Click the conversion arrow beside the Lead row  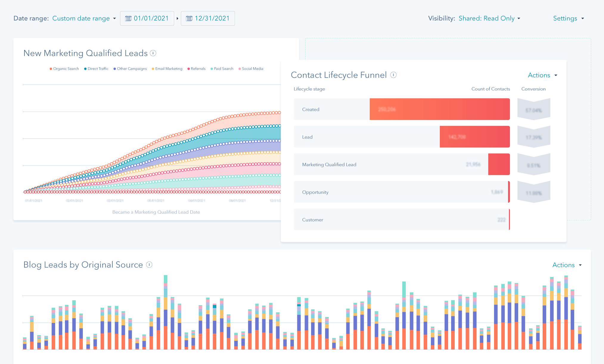(x=534, y=137)
